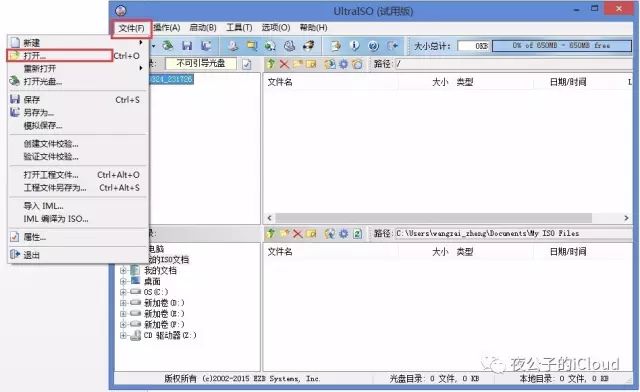Click the 不可引导光盘 boot type field
The width and height of the screenshot is (640, 392).
(201, 64)
